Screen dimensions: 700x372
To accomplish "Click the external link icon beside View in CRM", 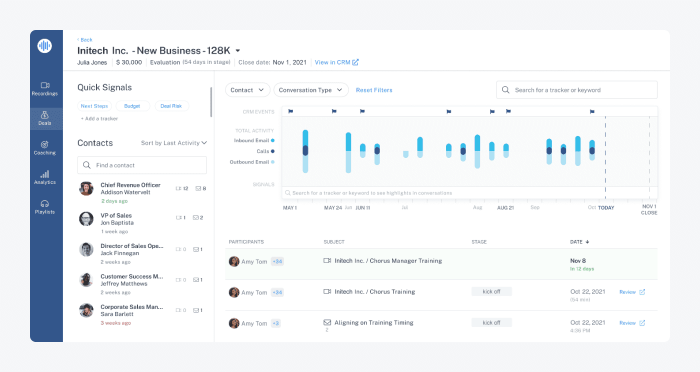I will (x=355, y=63).
